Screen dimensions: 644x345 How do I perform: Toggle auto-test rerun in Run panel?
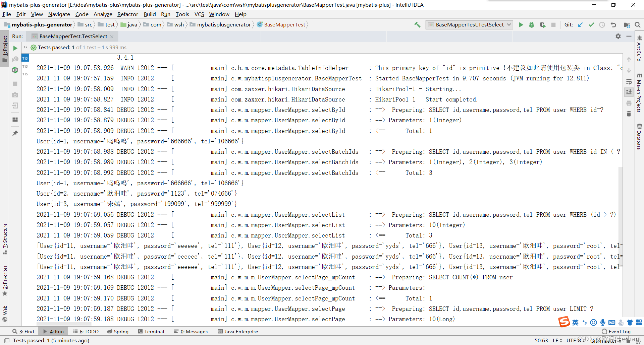point(15,70)
